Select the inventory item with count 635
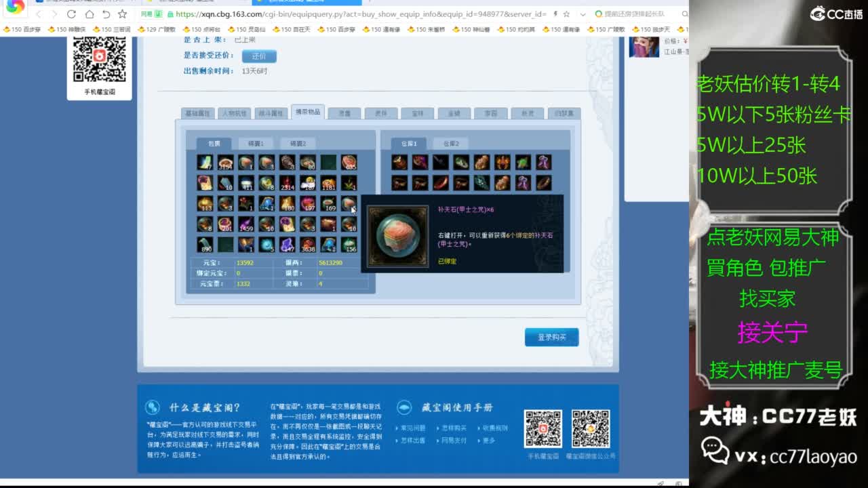This screenshot has width=868, height=488. [349, 163]
